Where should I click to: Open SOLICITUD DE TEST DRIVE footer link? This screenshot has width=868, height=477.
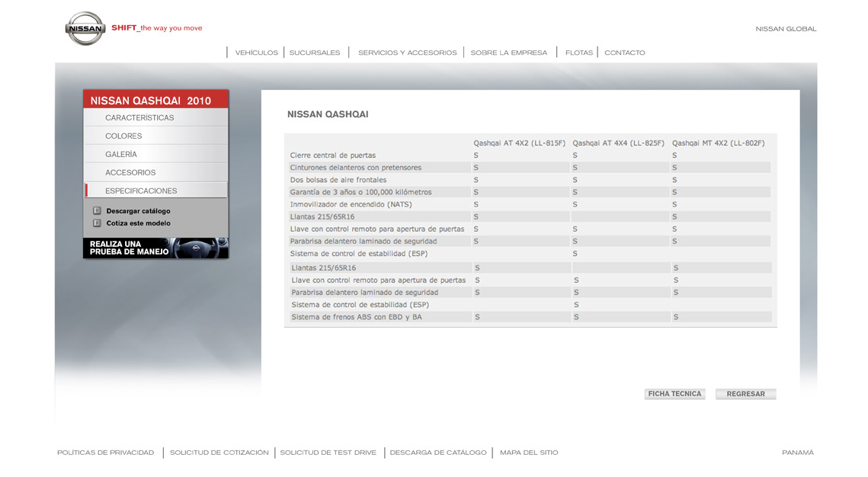(328, 453)
